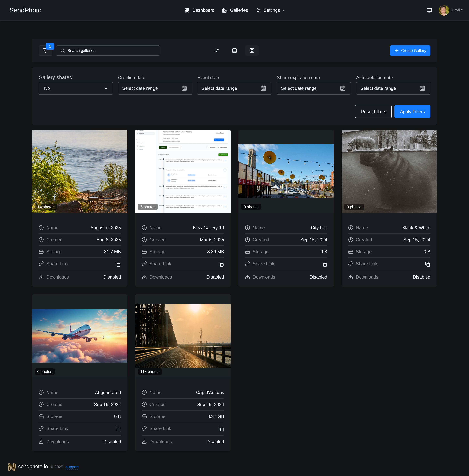Copy share link for Black & White gallery
This screenshot has width=469, height=476.
[427, 264]
